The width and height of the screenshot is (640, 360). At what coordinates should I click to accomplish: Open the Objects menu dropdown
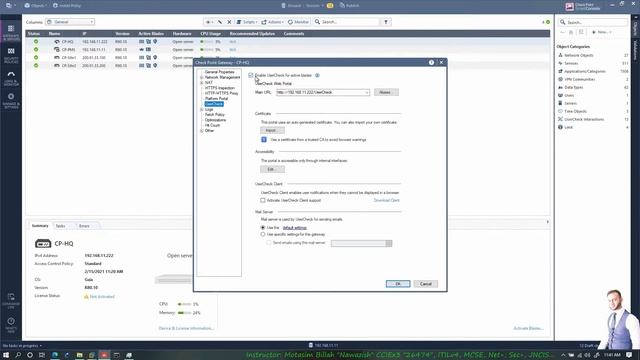coord(35,6)
